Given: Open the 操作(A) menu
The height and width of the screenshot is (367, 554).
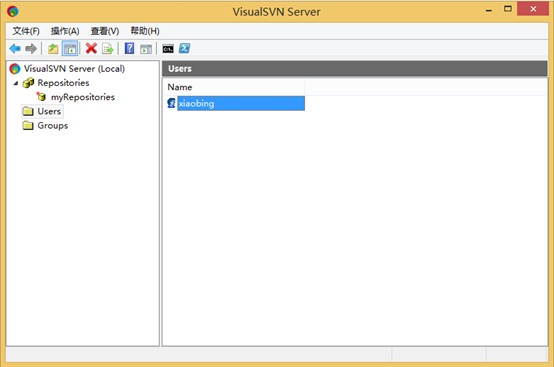Looking at the screenshot, I should [65, 31].
